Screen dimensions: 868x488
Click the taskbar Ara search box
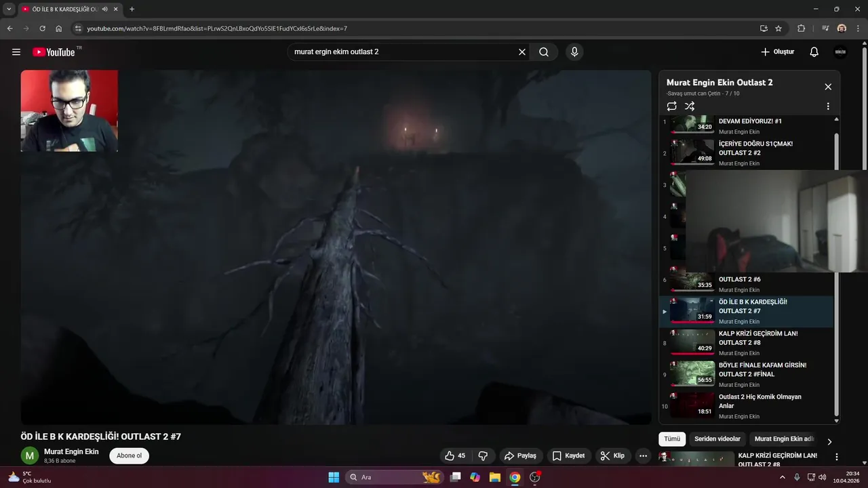point(395,477)
